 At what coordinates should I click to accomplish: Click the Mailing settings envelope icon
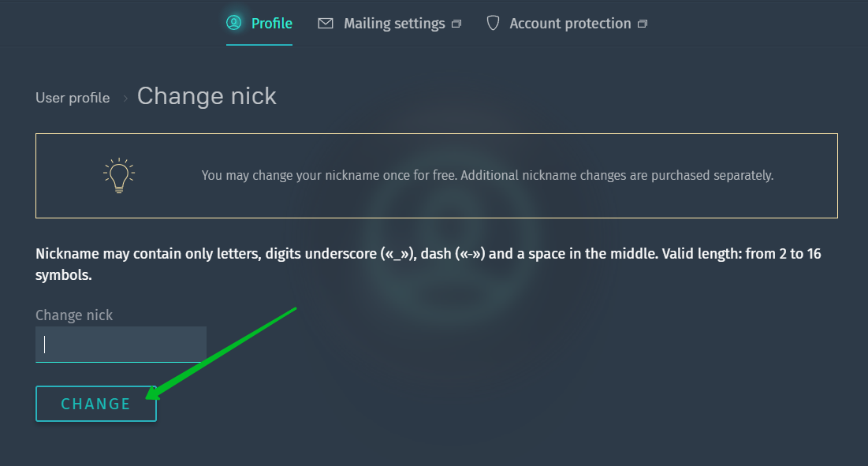coord(326,24)
